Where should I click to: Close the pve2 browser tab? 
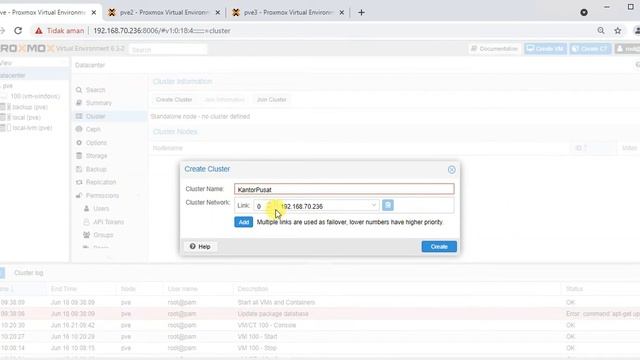pyautogui.click(x=218, y=13)
